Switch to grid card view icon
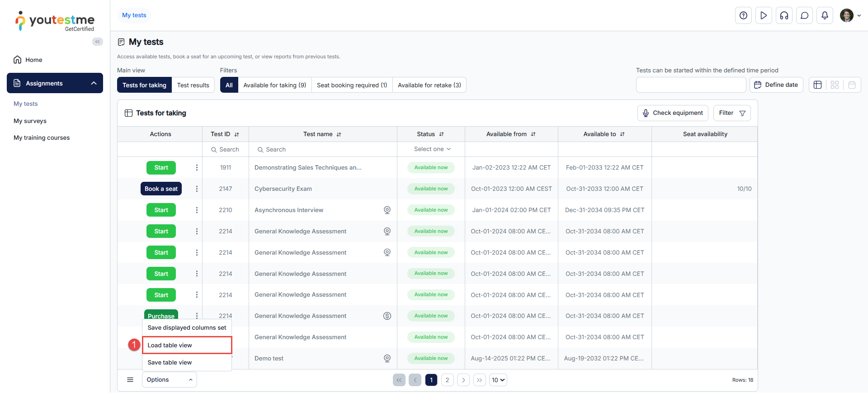868x393 pixels. pyautogui.click(x=835, y=85)
